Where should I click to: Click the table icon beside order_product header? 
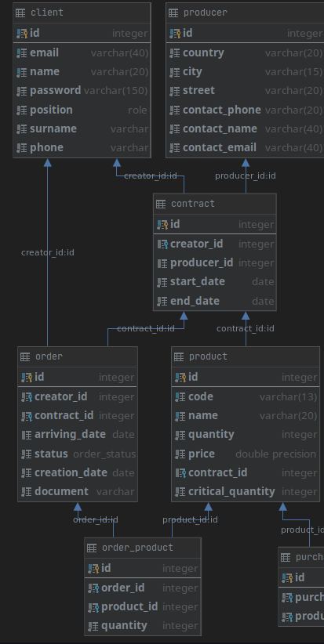[92, 548]
